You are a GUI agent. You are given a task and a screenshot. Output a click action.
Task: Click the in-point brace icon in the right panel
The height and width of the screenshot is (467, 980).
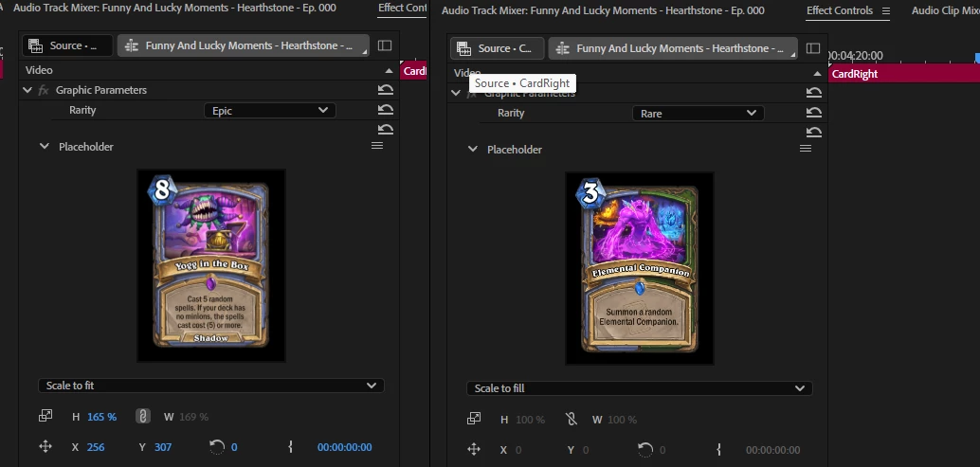coord(718,449)
